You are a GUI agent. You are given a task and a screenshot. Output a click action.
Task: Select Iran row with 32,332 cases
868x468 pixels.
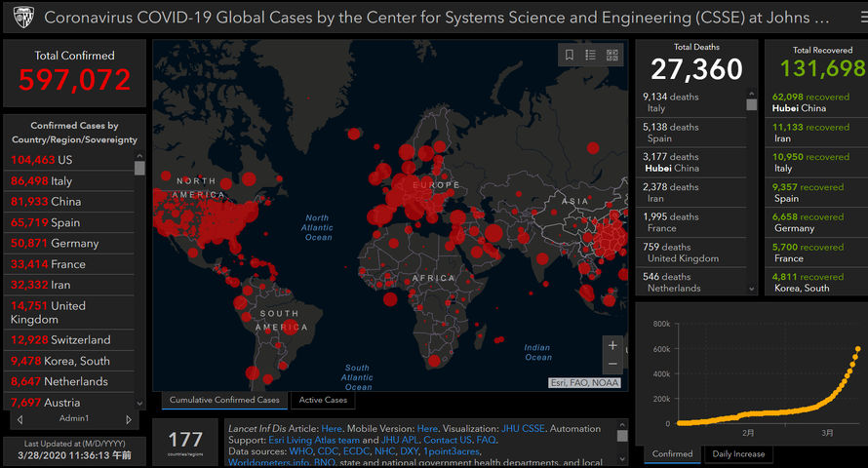(x=68, y=285)
